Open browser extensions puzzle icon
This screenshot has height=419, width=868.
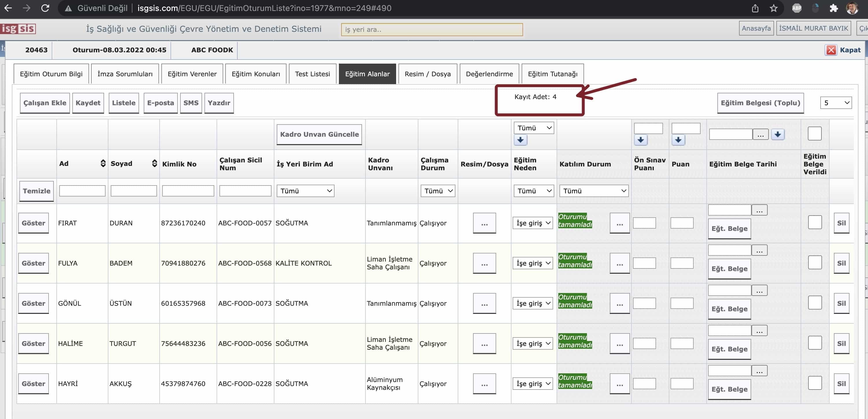pos(833,8)
